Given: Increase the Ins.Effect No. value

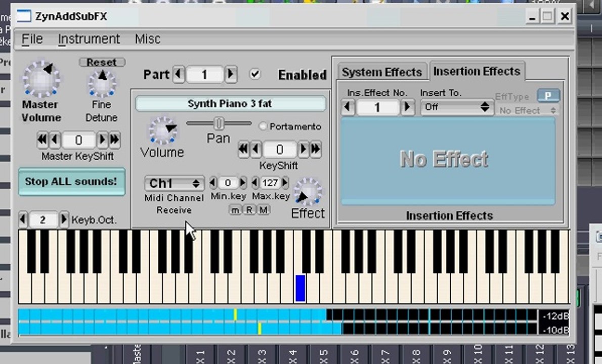Looking at the screenshot, I should [x=407, y=107].
